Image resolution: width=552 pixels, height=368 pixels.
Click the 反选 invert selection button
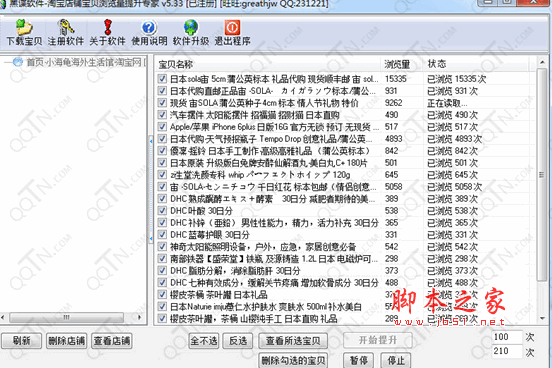click(238, 341)
